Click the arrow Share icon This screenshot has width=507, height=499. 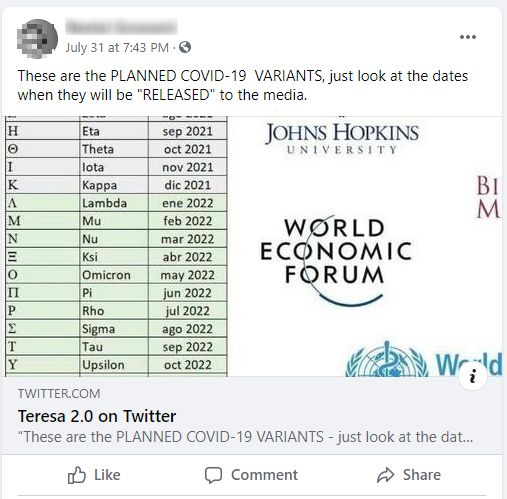(x=386, y=475)
